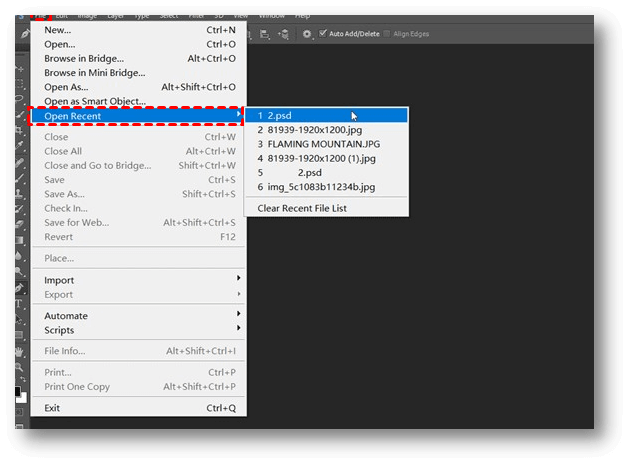Open recent img_5c1083b11234b.jpg
The height and width of the screenshot is (466, 632).
pyautogui.click(x=327, y=187)
